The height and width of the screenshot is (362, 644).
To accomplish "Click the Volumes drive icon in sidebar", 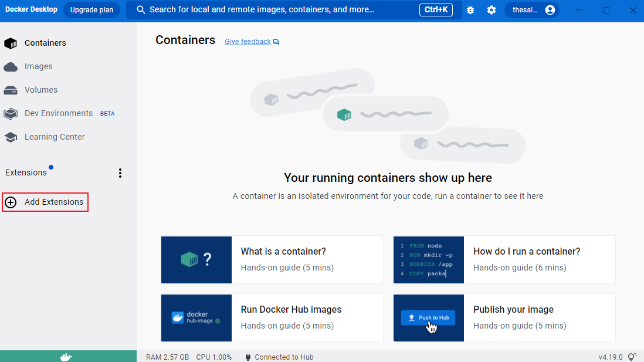I will point(11,90).
